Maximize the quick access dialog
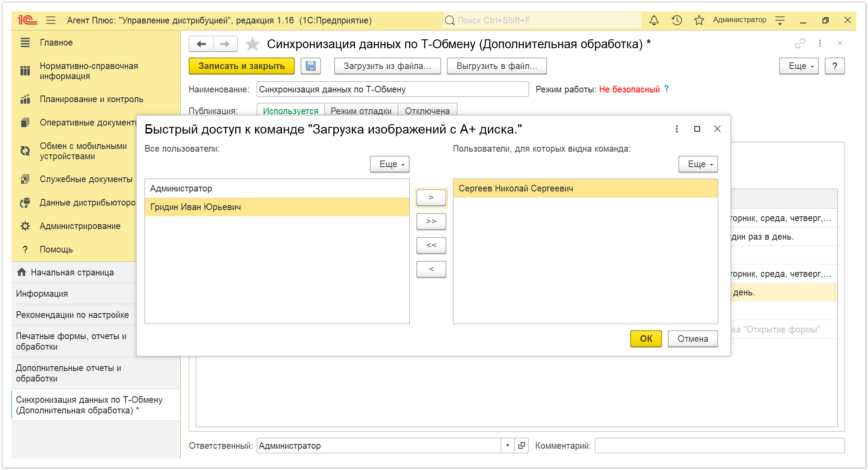The image size is (868, 470). pos(697,129)
